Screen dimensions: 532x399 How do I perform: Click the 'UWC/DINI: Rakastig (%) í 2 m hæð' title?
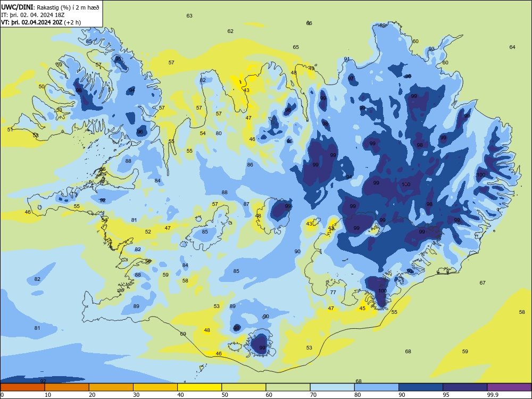click(50, 7)
